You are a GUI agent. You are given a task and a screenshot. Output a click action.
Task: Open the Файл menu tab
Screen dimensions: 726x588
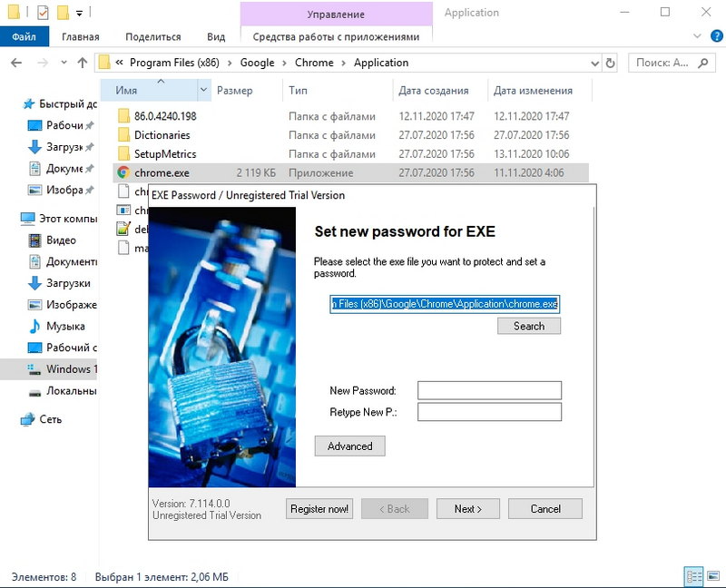click(x=25, y=36)
